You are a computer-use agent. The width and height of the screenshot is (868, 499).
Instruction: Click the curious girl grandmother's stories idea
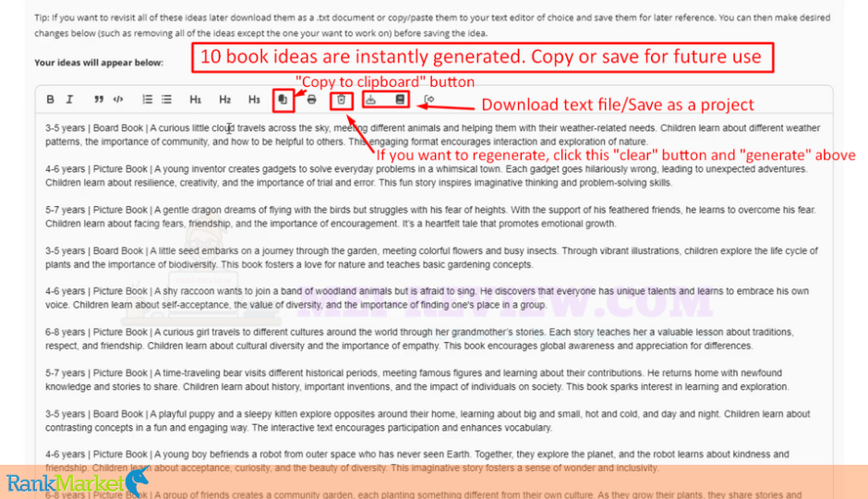coord(419,339)
